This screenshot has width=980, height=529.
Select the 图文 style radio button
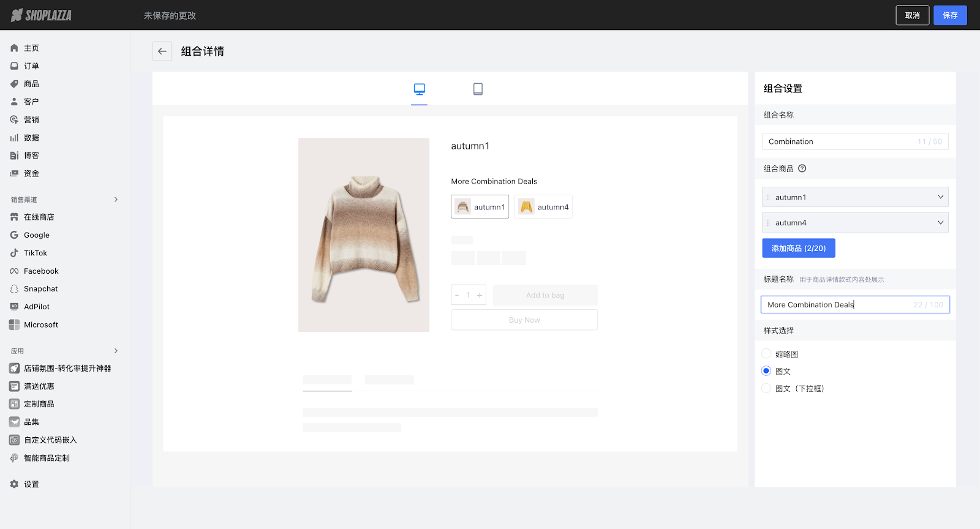[766, 371]
